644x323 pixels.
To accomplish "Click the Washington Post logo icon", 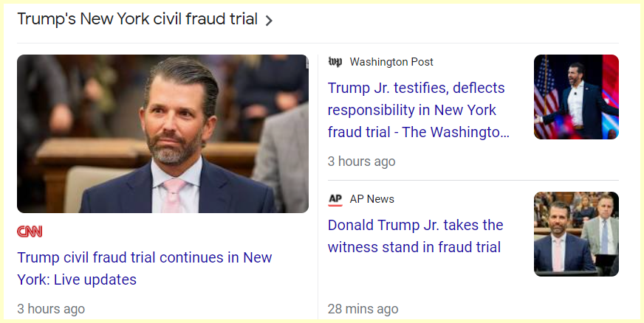I will 335,62.
